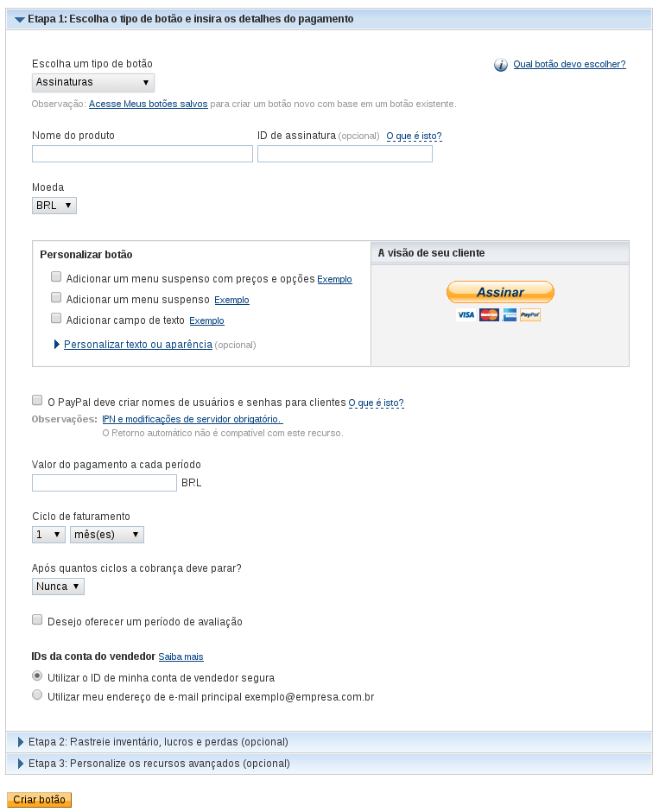This screenshot has width=659, height=812.
Task: Check Adicionar campo de texto option
Action: [x=56, y=318]
